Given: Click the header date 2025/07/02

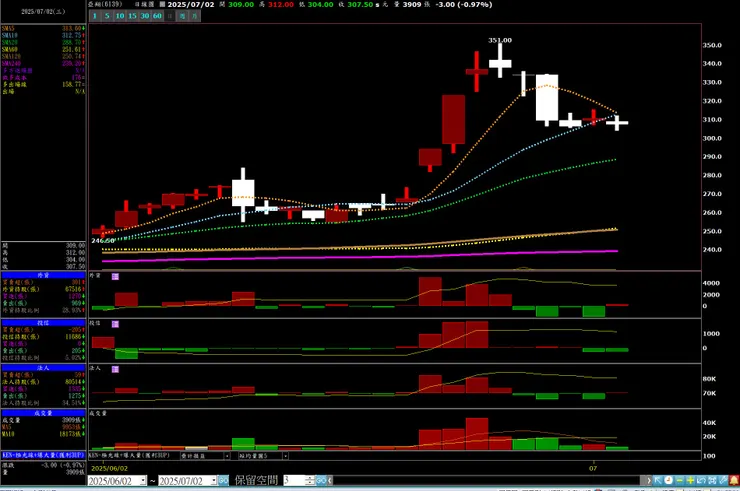Looking at the screenshot, I should pos(191,4).
